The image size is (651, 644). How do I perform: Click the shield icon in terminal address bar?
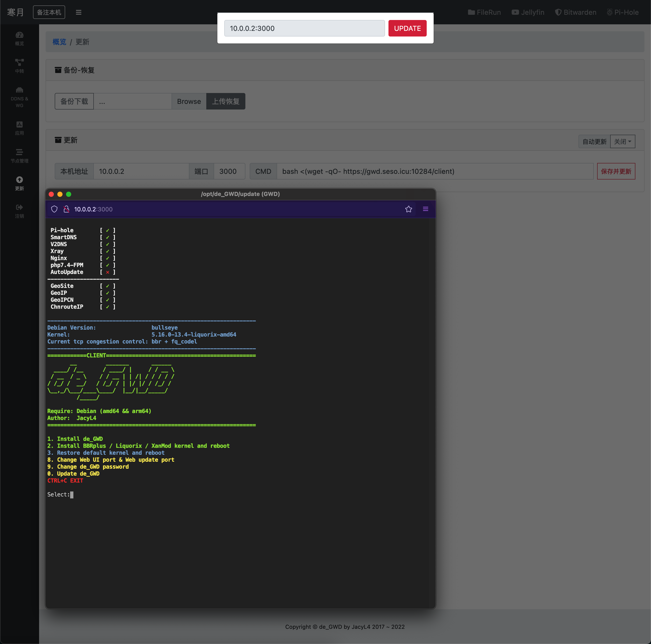(x=54, y=209)
